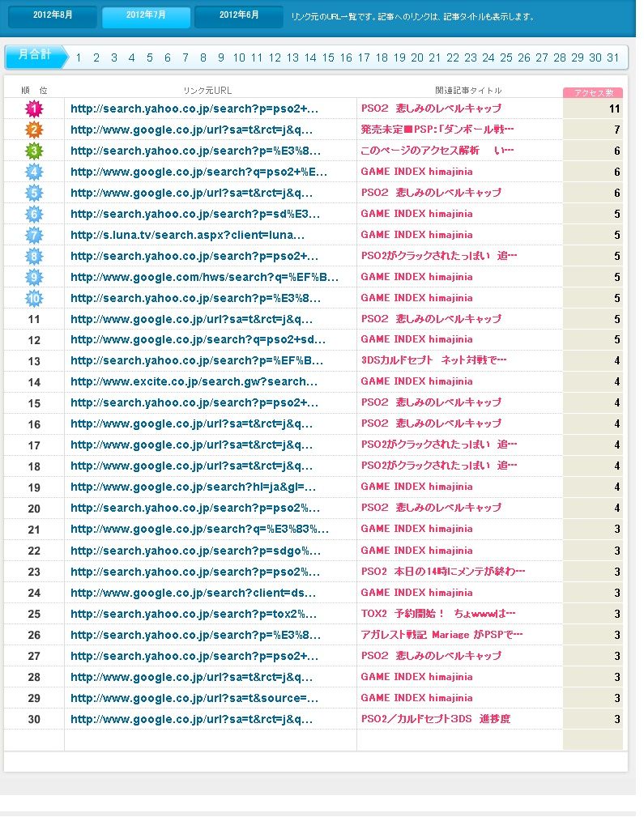Click rank number 11 in the ranking column
Image resolution: width=644 pixels, height=817 pixels.
click(x=34, y=319)
